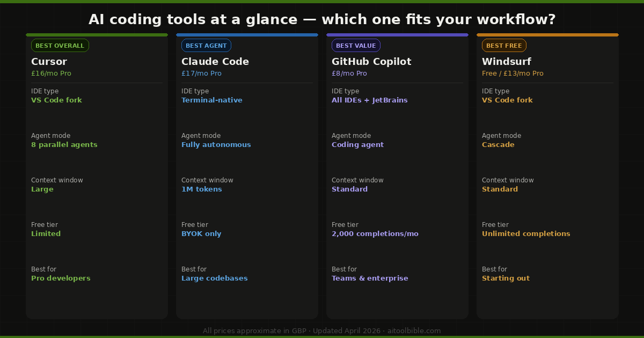Click the BEST FREE badge
Screen dimensions: 644x338
point(504,46)
